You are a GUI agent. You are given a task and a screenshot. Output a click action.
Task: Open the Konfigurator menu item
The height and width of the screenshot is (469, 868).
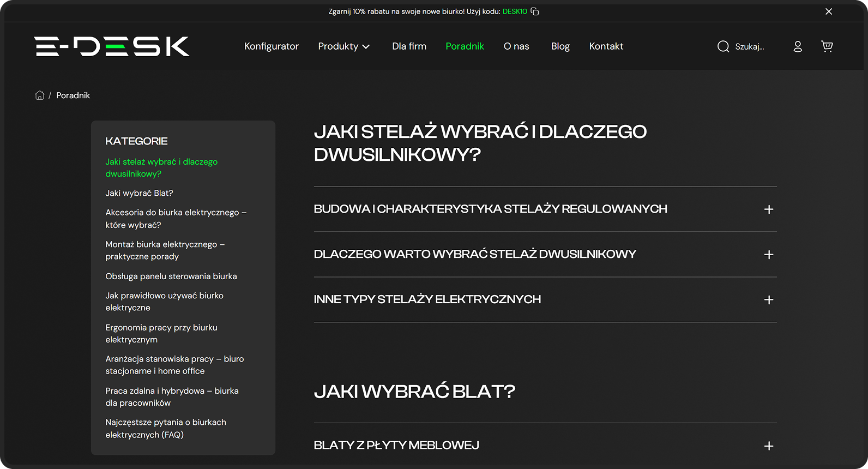272,46
